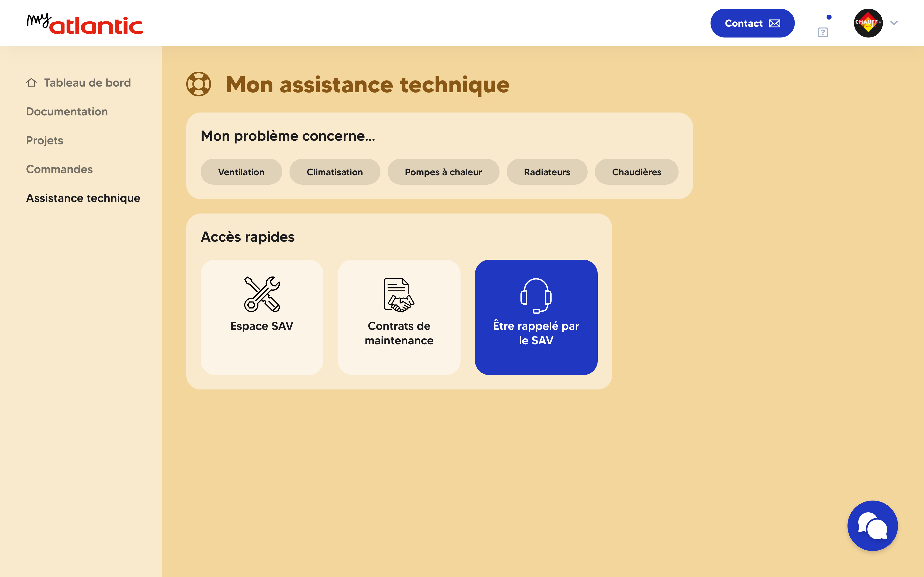Choose the Chaudières problem category
The image size is (924, 577).
tap(636, 172)
